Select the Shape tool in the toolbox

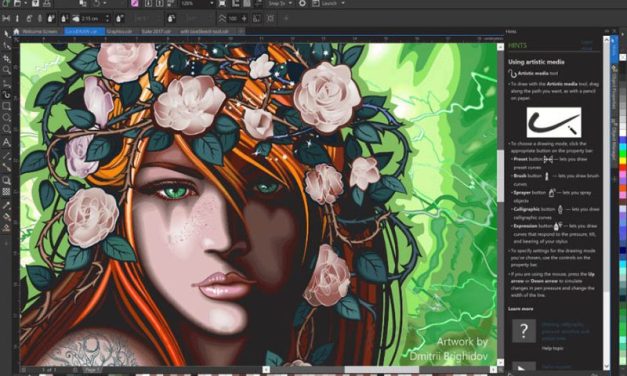[6, 46]
